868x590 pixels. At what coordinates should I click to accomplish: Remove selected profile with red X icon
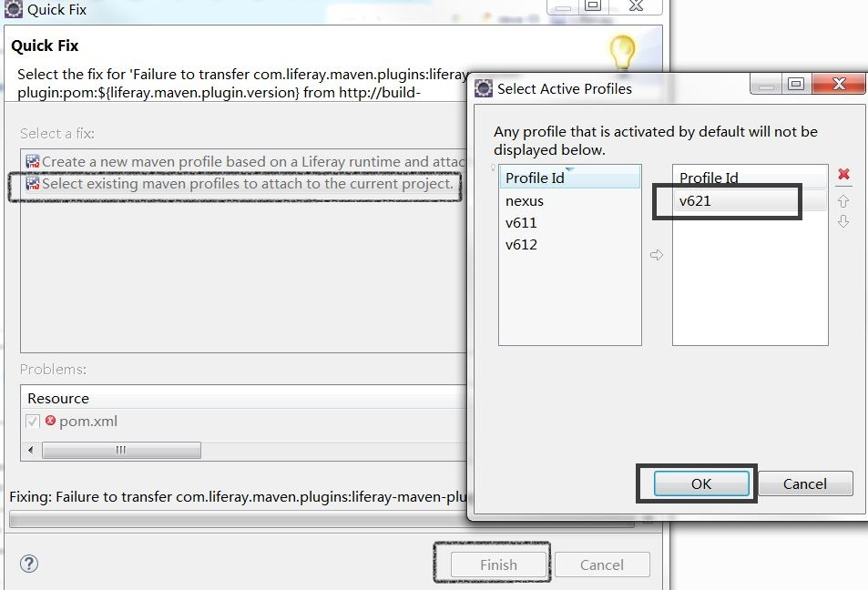pyautogui.click(x=843, y=174)
